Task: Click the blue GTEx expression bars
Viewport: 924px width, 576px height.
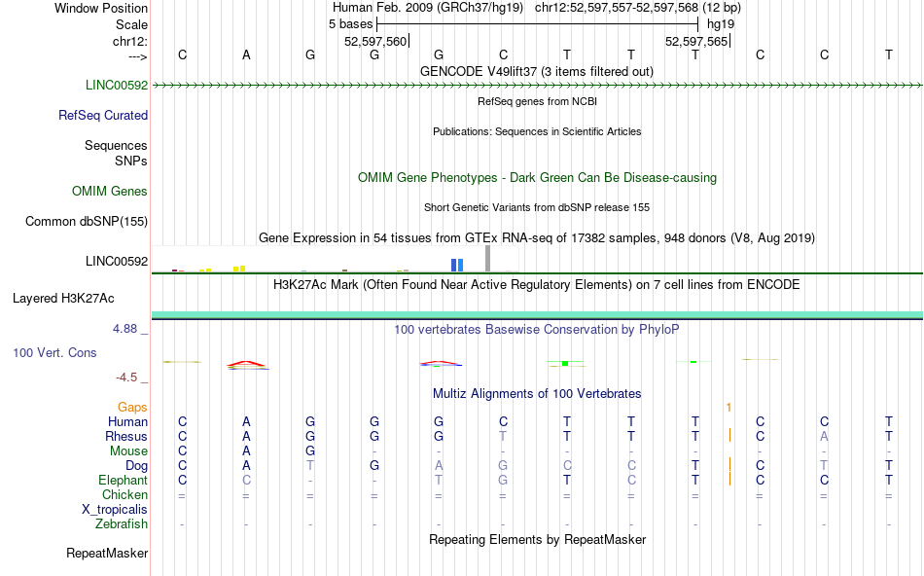Action: point(457,266)
